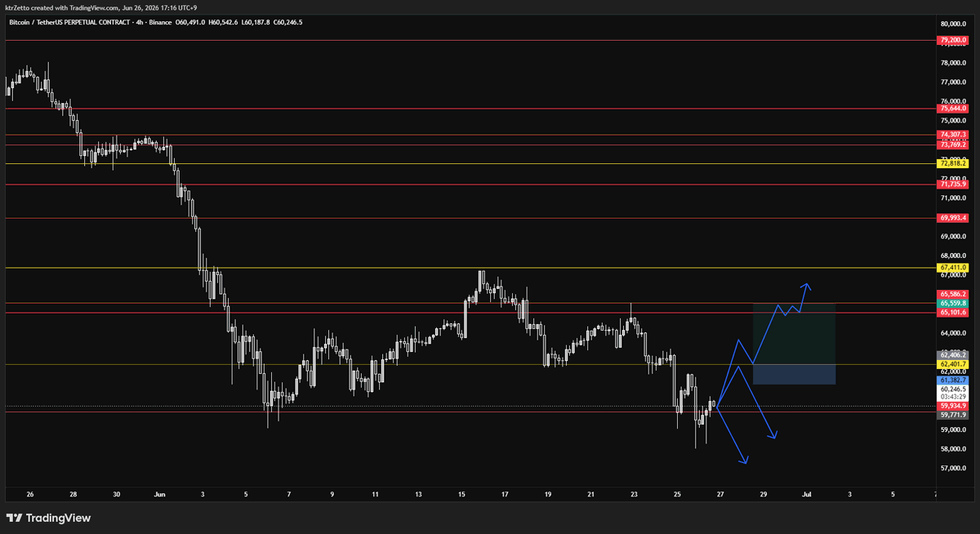Click the 68,000.0 price axis tick
This screenshot has width=980, height=534.
(954, 256)
